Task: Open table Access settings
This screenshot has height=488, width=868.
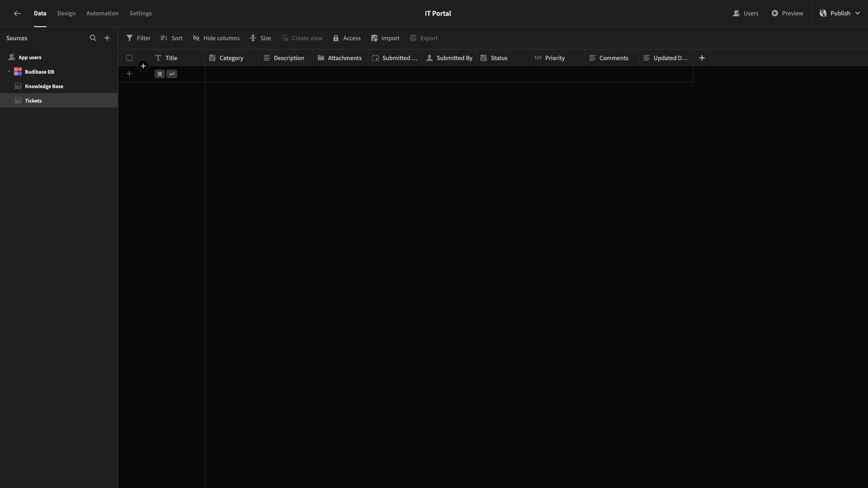Action: point(347,38)
